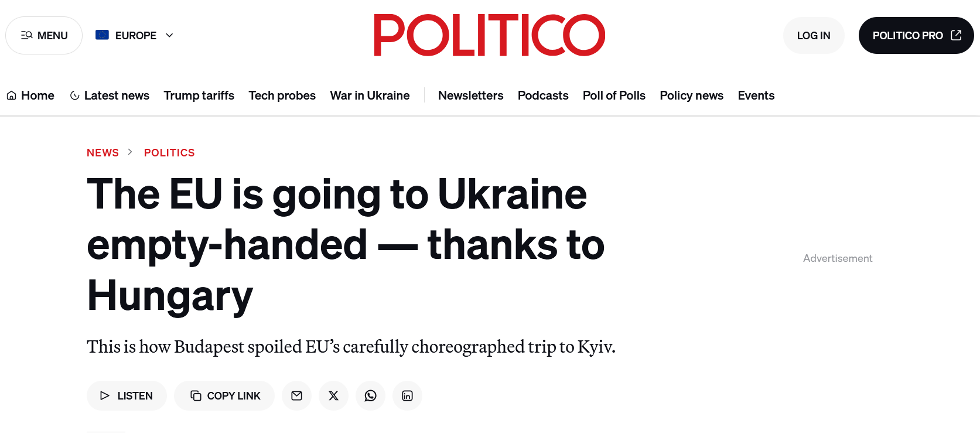Screen dimensions: 980x437
Task: Share article via WhatsApp icon
Action: click(x=370, y=396)
